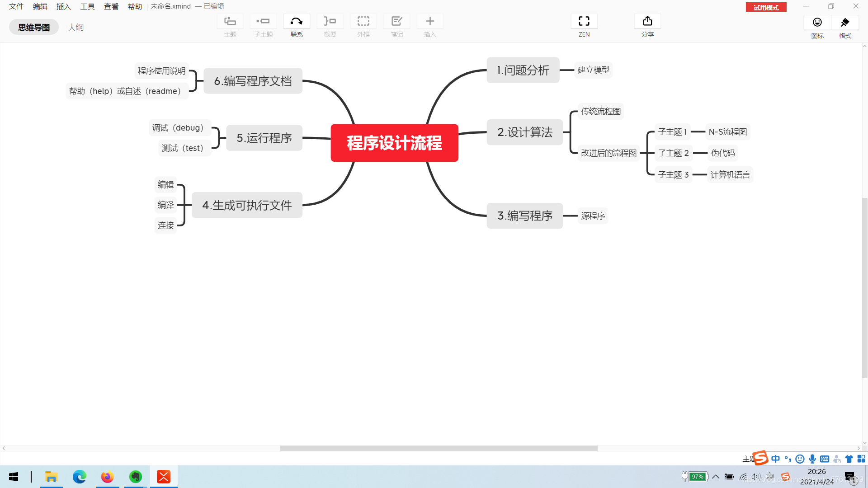
Task: Enter ZEN fullscreen mode
Action: 584,22
